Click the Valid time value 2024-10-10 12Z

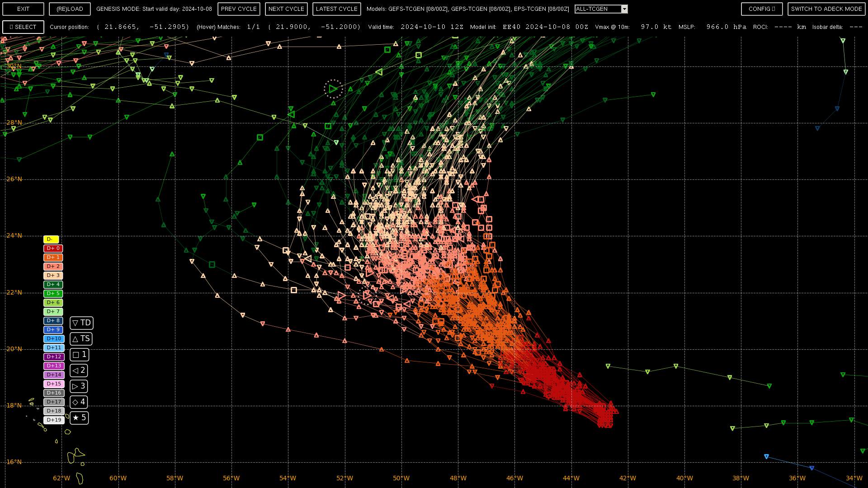coord(432,27)
